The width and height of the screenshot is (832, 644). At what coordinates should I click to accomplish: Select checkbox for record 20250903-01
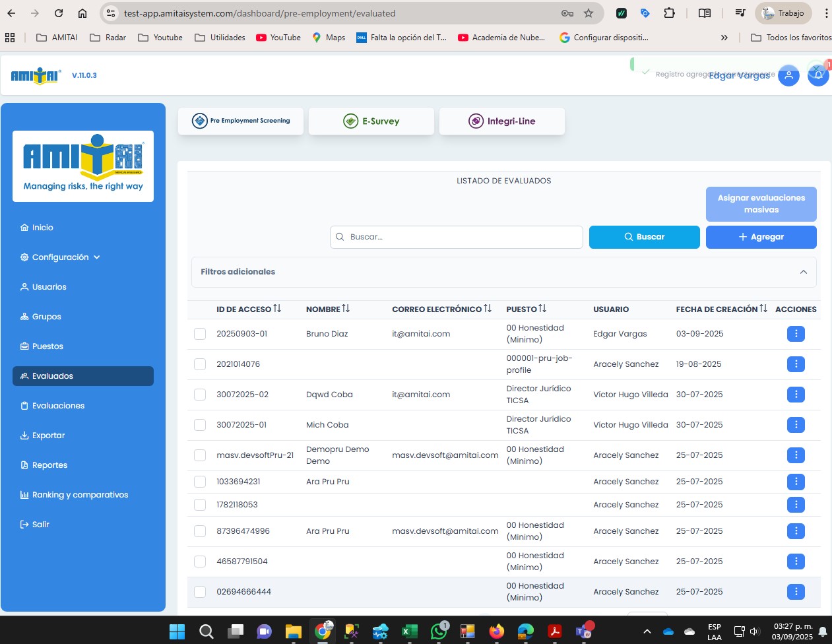[200, 334]
